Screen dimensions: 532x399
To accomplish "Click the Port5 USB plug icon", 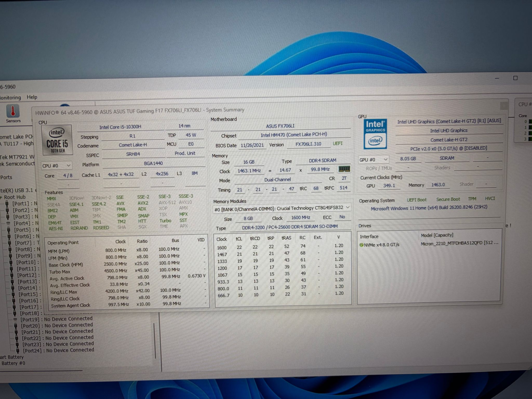I will point(9,230).
